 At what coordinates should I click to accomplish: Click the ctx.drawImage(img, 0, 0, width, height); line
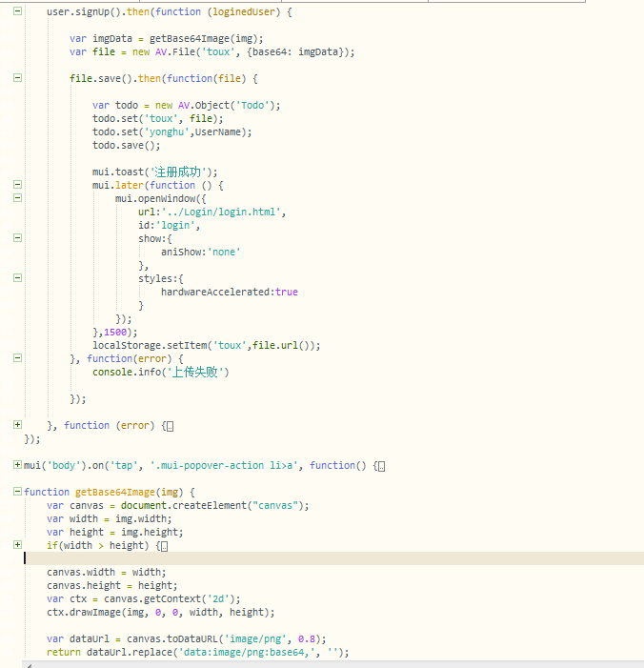pyautogui.click(x=161, y=612)
